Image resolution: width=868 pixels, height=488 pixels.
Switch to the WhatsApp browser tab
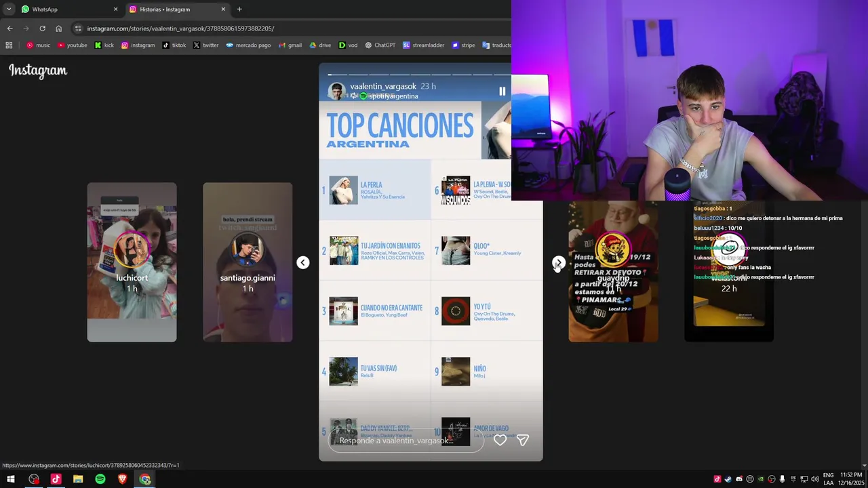pyautogui.click(x=68, y=9)
